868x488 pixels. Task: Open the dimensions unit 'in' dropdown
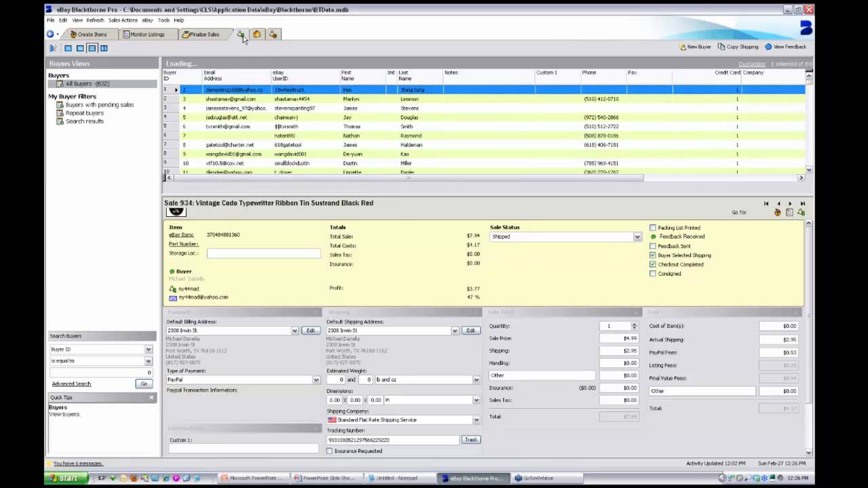click(x=476, y=401)
